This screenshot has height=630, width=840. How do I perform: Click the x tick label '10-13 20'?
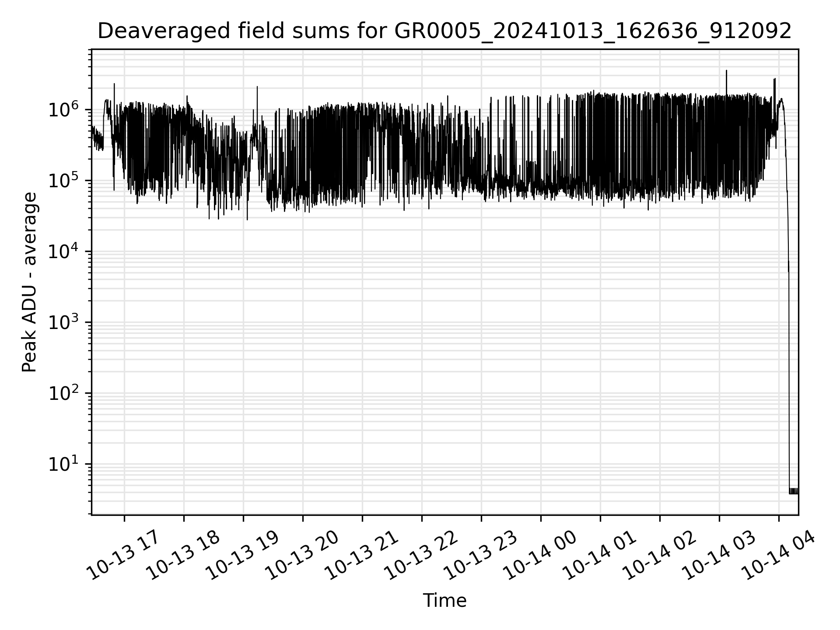302,555
